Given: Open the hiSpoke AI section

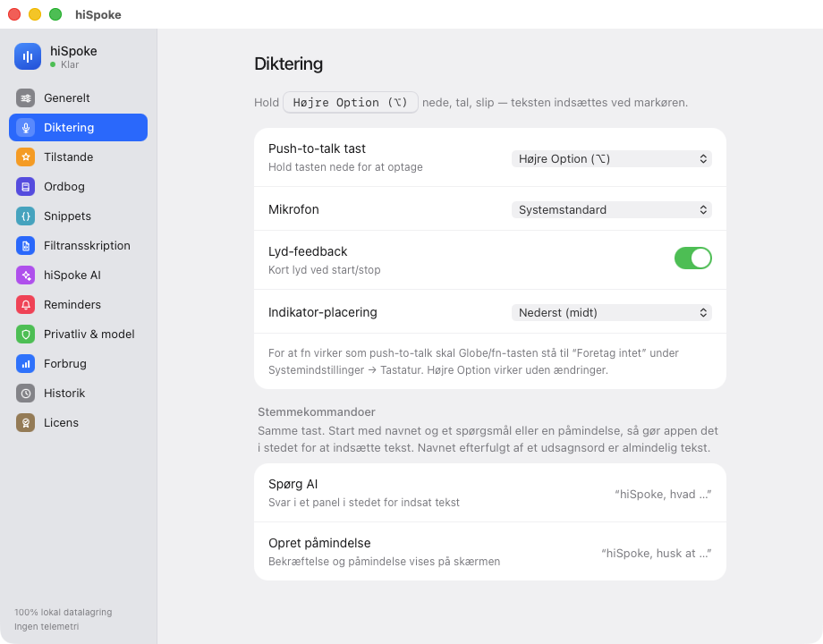Looking at the screenshot, I should [78, 275].
